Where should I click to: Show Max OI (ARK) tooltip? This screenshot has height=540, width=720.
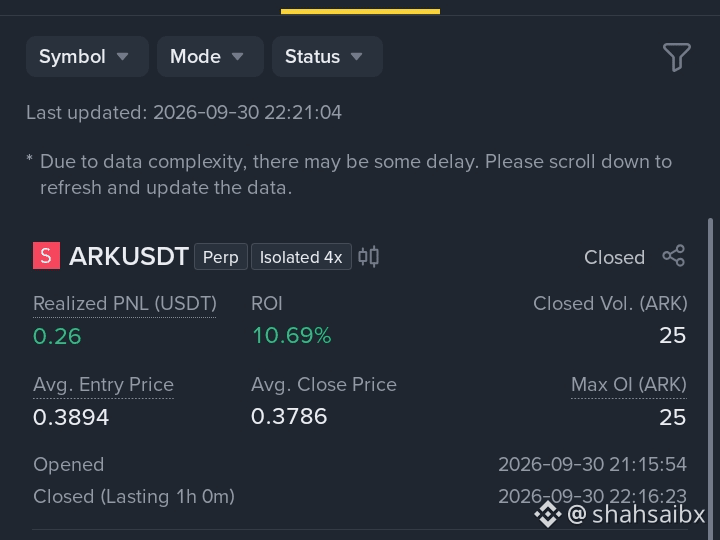pyautogui.click(x=629, y=385)
